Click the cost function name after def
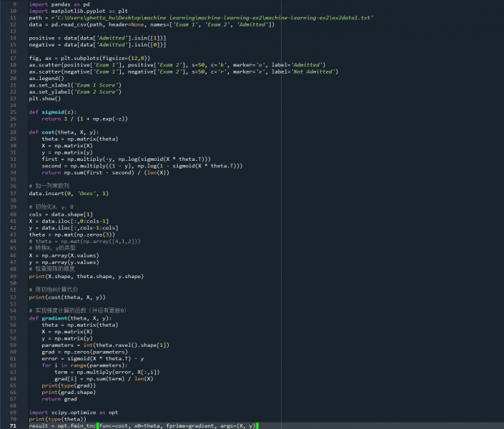The width and height of the screenshot is (504, 429). pos(47,132)
